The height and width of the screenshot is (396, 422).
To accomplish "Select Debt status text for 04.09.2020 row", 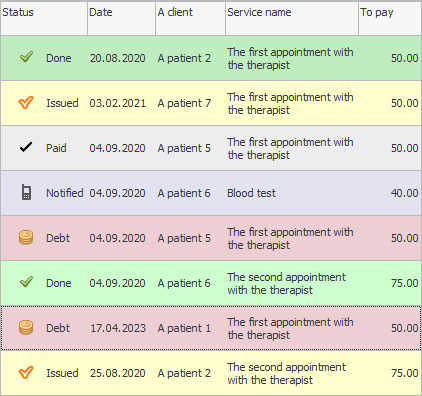I will coord(58,238).
